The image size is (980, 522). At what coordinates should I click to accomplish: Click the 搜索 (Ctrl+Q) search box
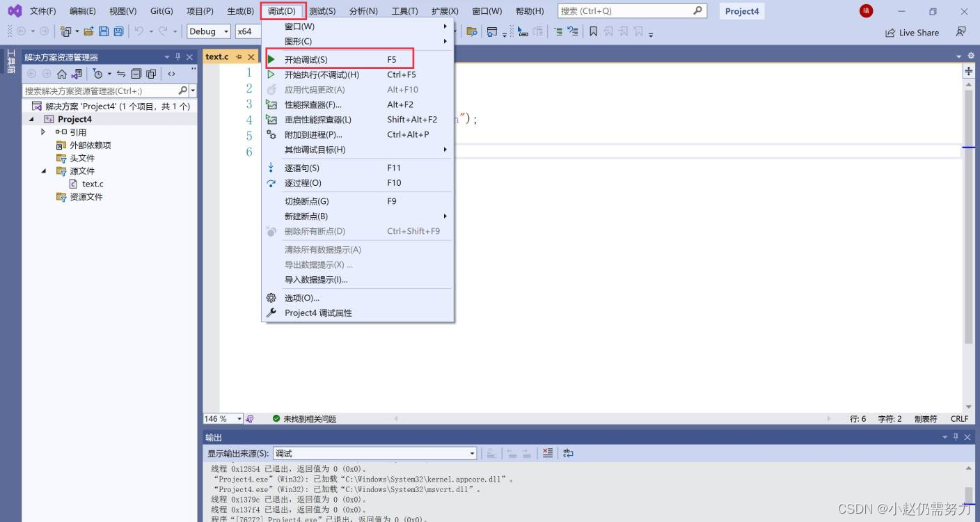(632, 11)
